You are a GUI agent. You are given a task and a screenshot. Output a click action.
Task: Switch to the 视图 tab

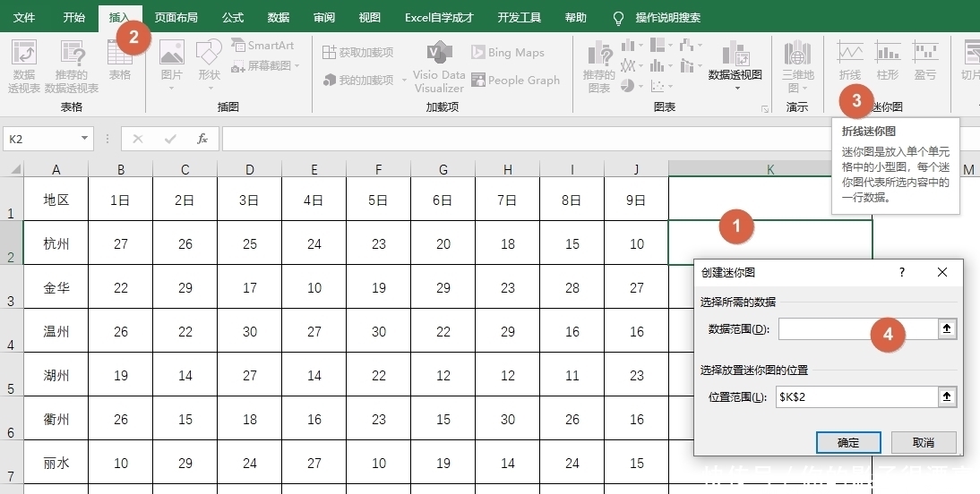369,18
